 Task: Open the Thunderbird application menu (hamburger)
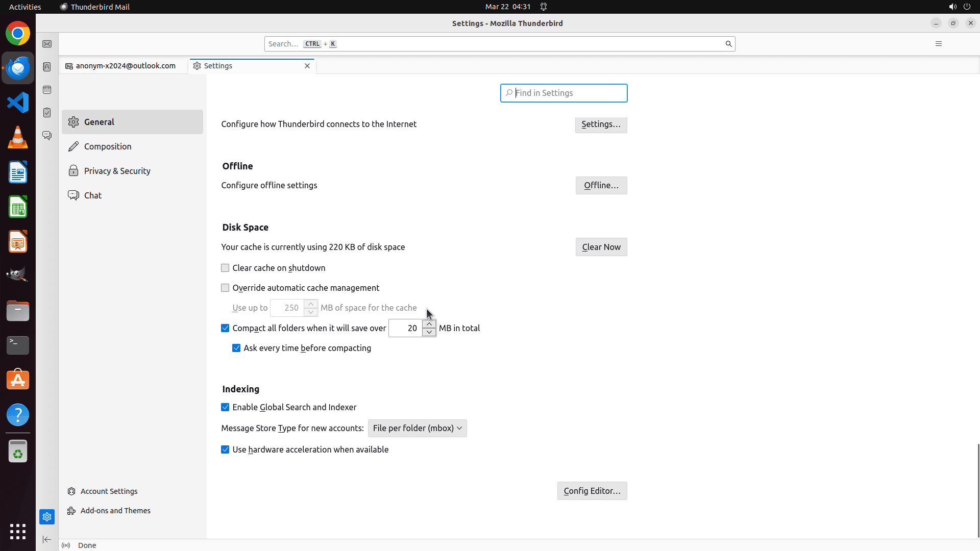[938, 44]
